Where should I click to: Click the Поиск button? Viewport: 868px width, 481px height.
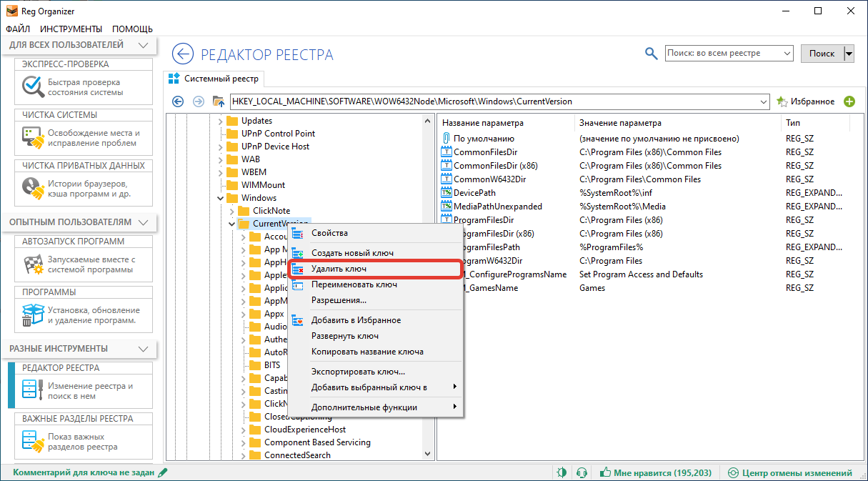pos(822,54)
